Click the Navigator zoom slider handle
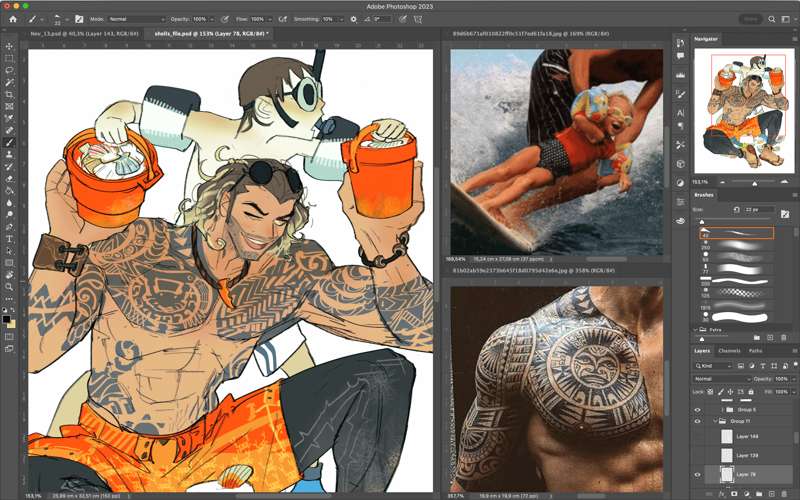This screenshot has width=800, height=500. [x=755, y=183]
